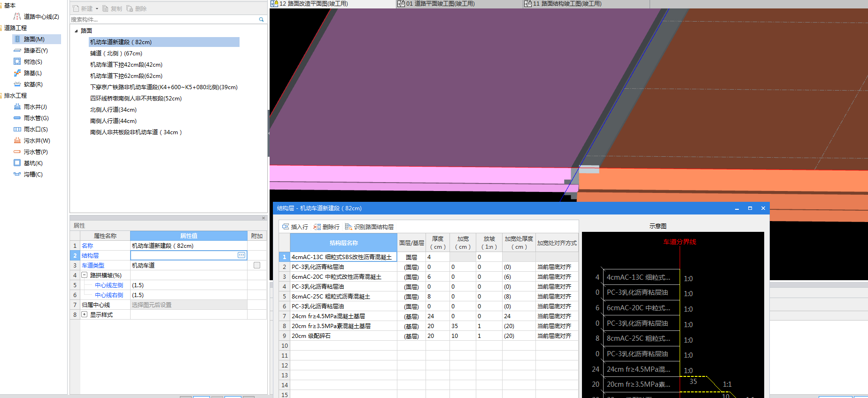Select 基坑(K) component type
This screenshot has width=868, height=398.
click(28, 163)
